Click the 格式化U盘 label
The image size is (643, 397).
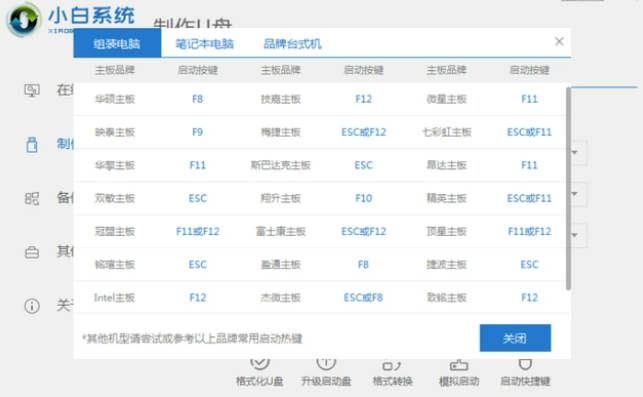260,381
